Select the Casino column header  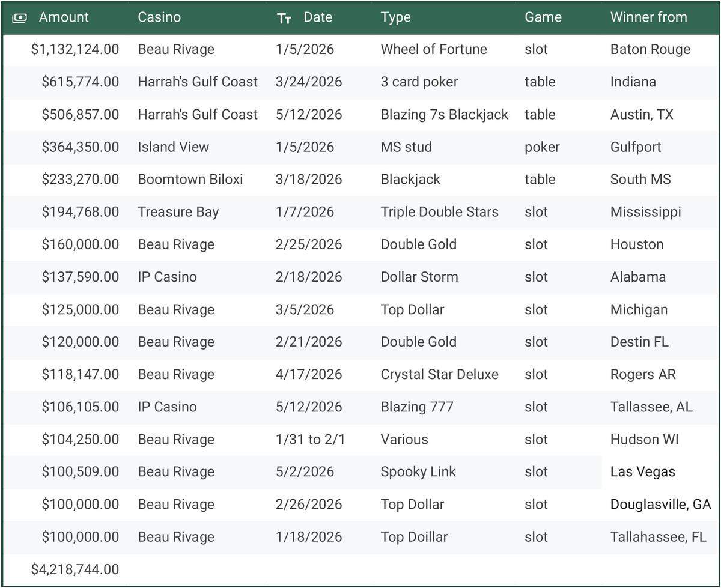(159, 17)
